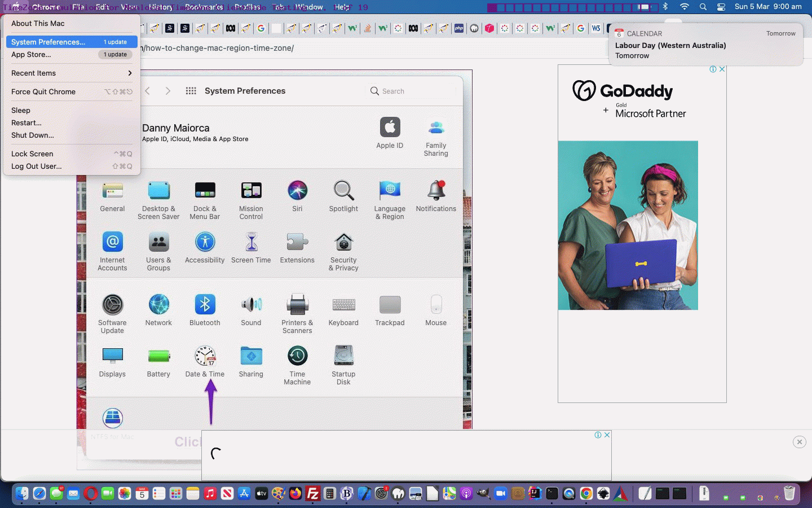
Task: Open the Sound preference pane
Action: (251, 305)
